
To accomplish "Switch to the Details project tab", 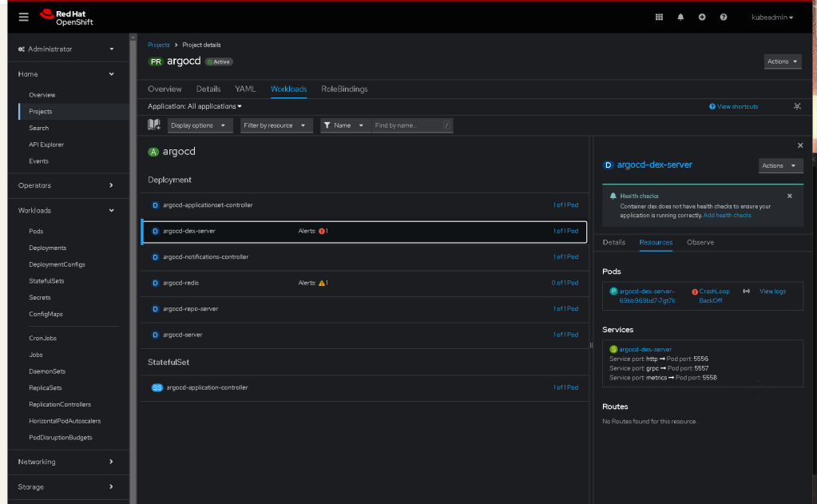I will click(208, 89).
